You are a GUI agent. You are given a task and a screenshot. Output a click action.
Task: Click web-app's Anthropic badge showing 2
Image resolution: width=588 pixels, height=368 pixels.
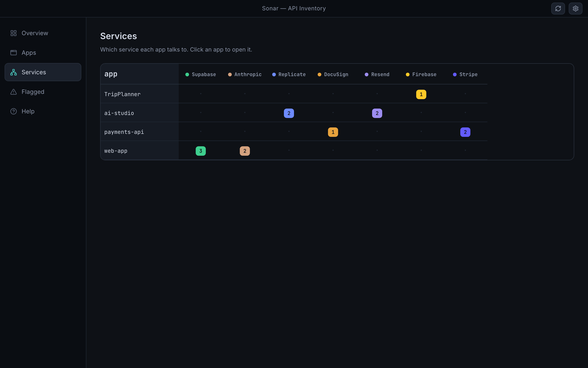245,151
